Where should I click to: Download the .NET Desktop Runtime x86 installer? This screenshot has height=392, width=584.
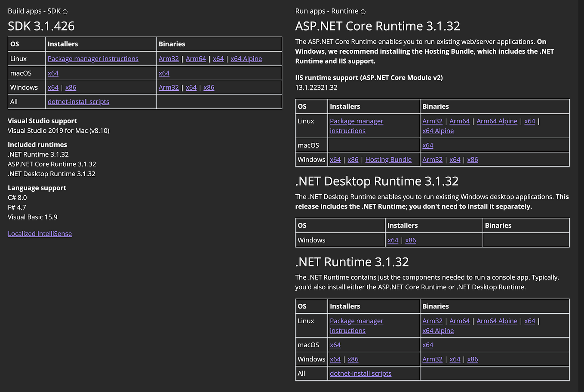tap(410, 240)
